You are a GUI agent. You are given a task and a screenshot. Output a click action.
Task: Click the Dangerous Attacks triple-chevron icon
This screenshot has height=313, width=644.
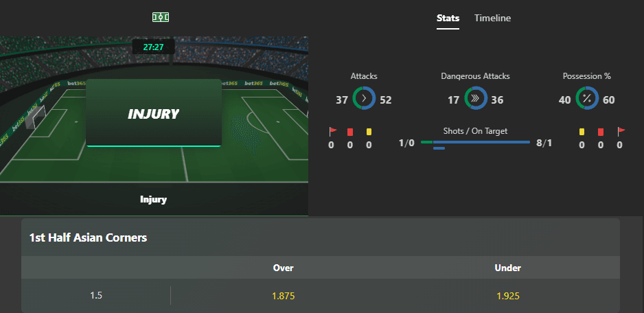tap(476, 98)
